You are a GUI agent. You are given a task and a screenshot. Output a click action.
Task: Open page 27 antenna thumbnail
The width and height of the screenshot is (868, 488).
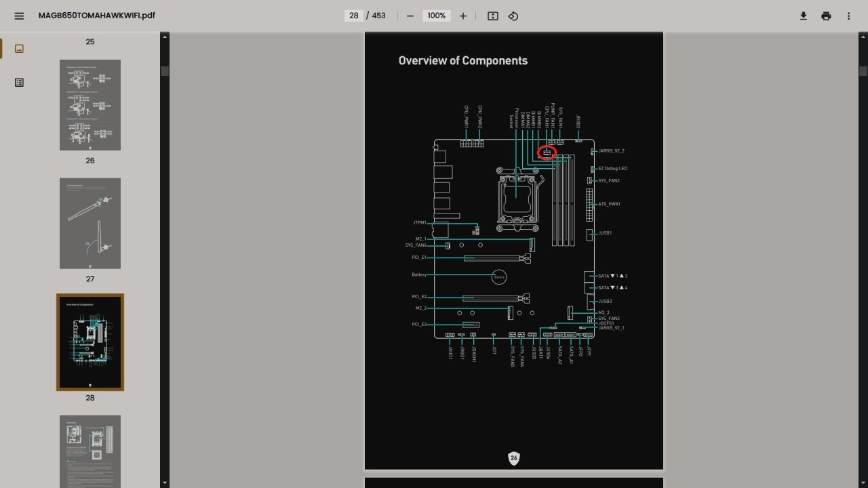[90, 224]
